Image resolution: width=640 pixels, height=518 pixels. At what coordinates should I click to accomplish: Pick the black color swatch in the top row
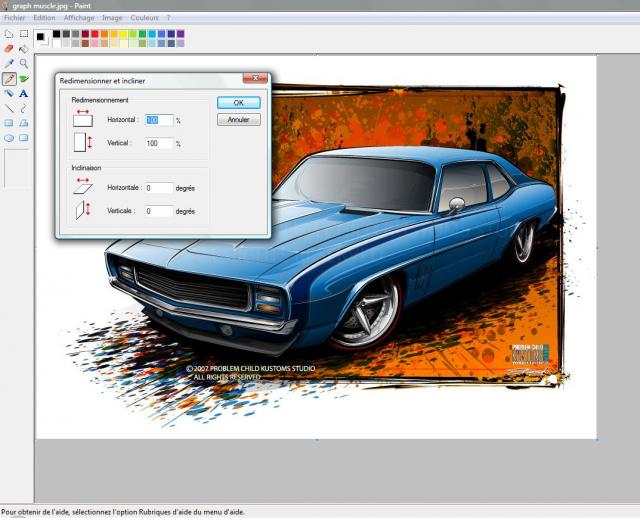[56, 33]
